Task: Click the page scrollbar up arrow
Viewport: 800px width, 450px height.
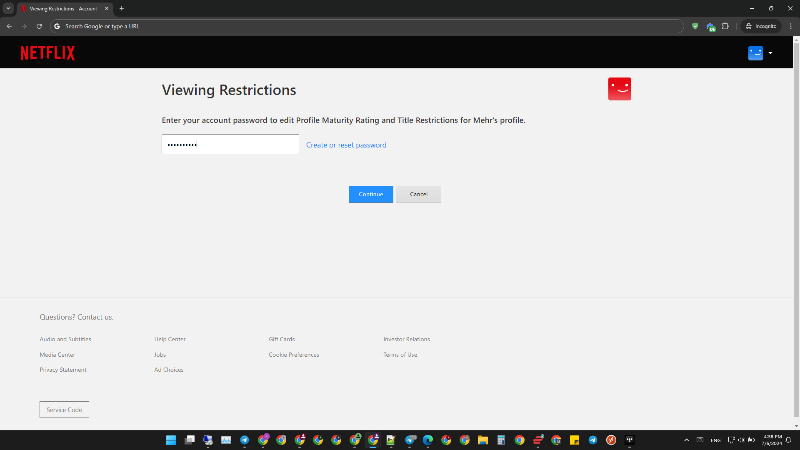Action: (796, 39)
